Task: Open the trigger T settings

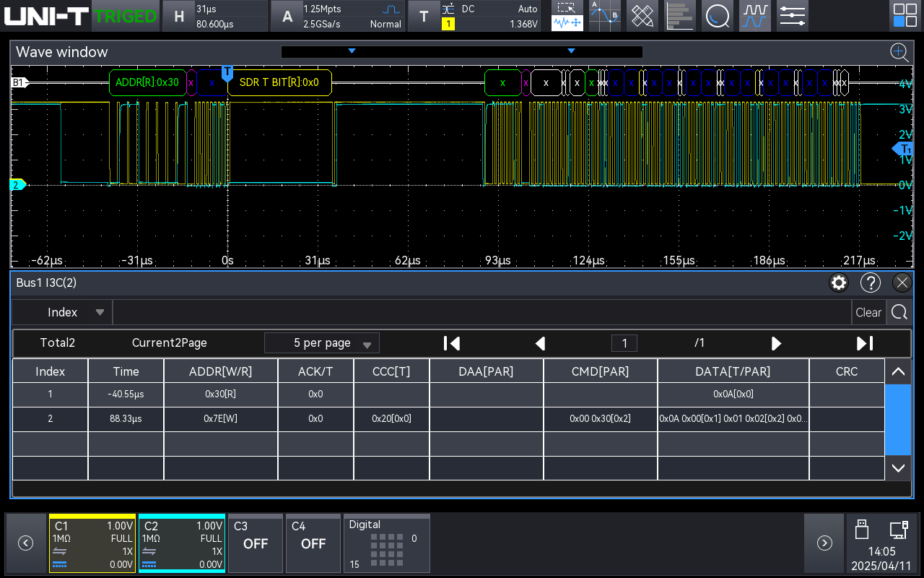Action: (x=474, y=16)
